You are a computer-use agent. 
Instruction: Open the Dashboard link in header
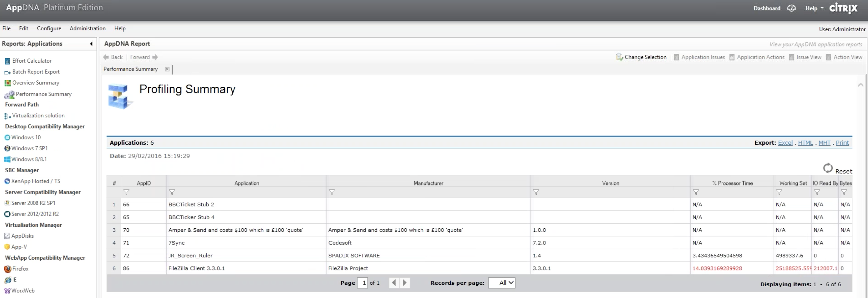pos(767,8)
